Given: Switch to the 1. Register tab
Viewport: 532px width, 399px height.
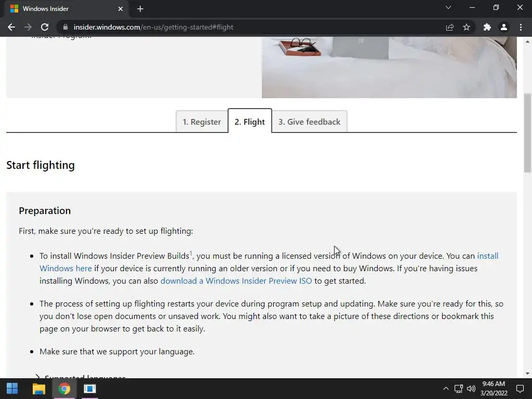Looking at the screenshot, I should click(x=202, y=122).
